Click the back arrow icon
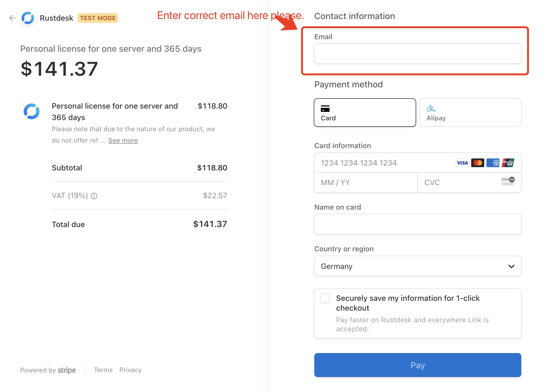Screen dimensions: 548x392 point(12,18)
